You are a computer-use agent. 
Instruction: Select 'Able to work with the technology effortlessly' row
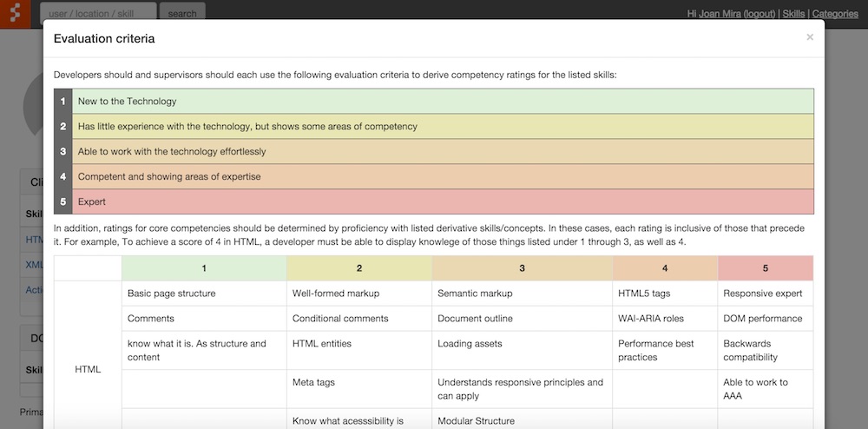443,152
